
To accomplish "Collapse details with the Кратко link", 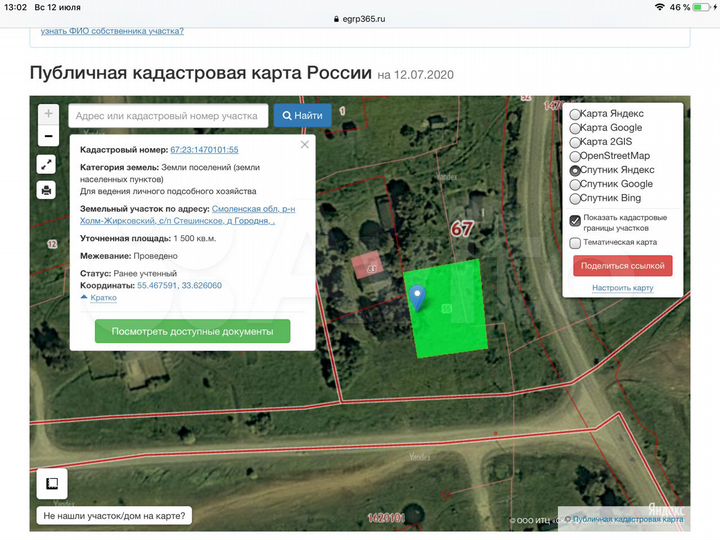I will pyautogui.click(x=99, y=298).
